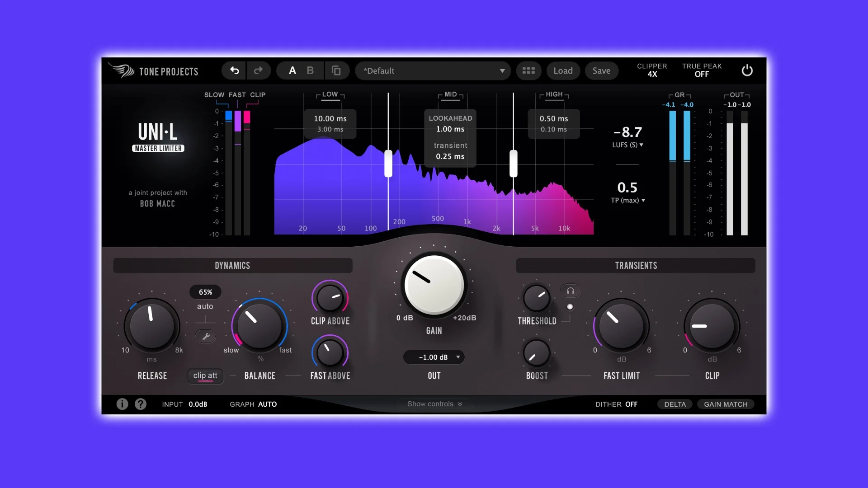868x488 pixels.
Task: Change the Clipper 4X oversampling setting
Action: [652, 70]
